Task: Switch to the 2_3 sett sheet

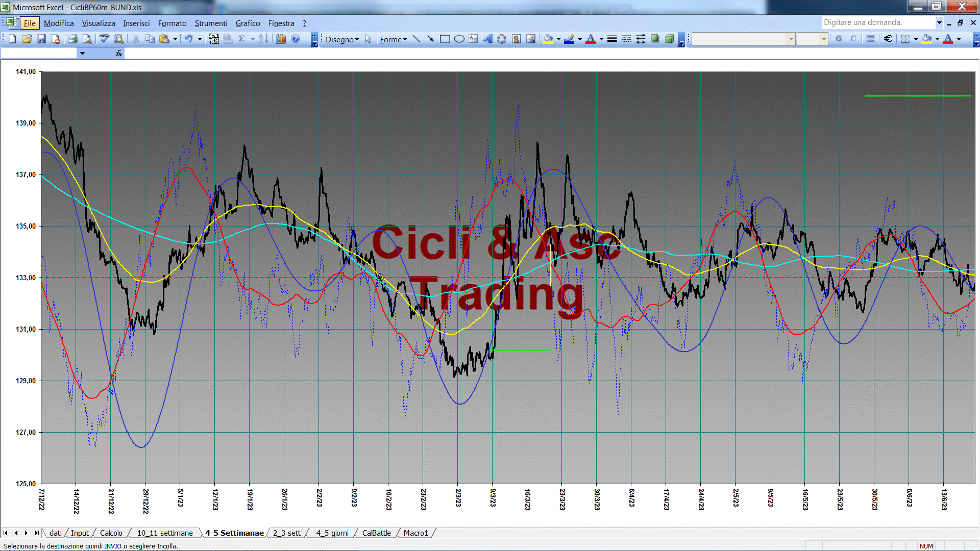Action: pyautogui.click(x=286, y=533)
